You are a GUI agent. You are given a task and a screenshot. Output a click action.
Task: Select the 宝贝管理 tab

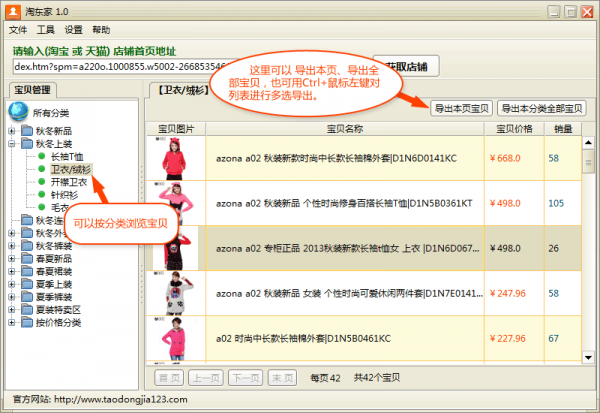click(33, 90)
